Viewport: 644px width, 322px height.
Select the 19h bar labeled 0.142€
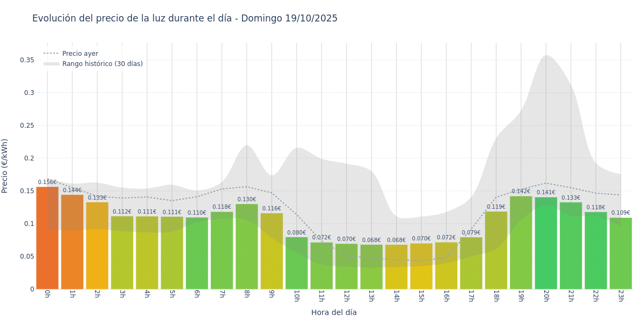[x=521, y=244]
